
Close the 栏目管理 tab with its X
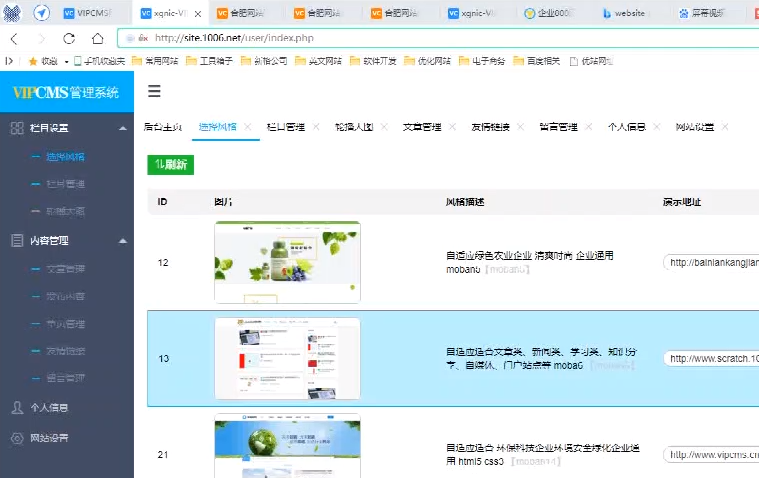316,127
